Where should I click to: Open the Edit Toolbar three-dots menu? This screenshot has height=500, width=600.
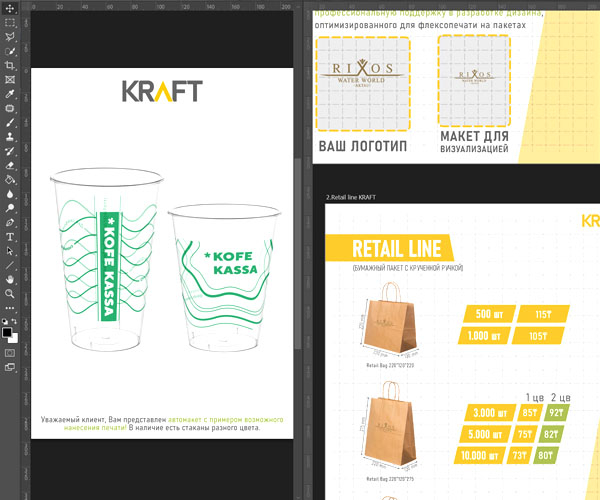[10, 308]
